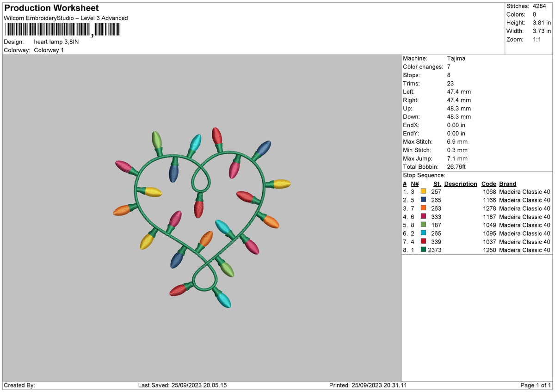This screenshot has height=392, width=555.
Task: Click the heart lamp embroidery design preview
Action: tap(202, 218)
